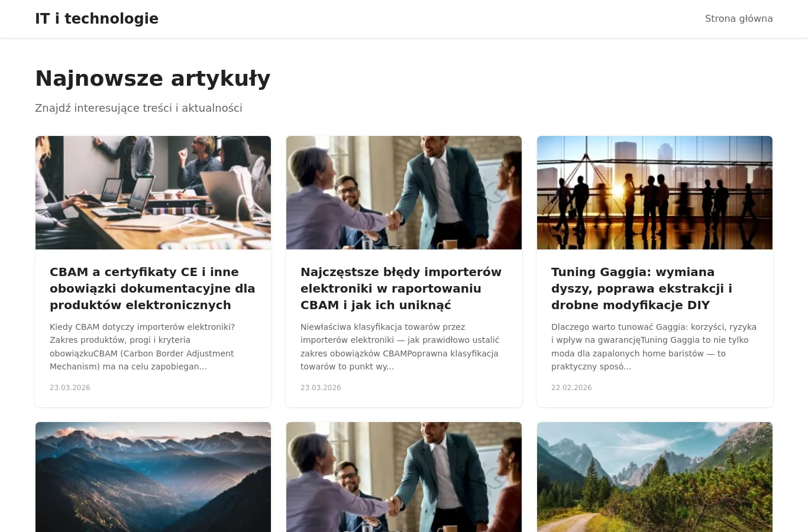Click date 23.03.2026 under CBAM a certyfikaty card
This screenshot has width=808, height=532.
click(x=70, y=388)
